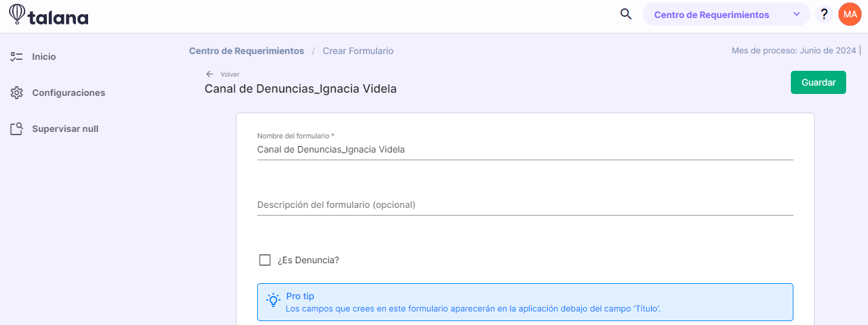This screenshot has height=325, width=868.
Task: Select Supervisar null in the sidebar
Action: [x=65, y=129]
